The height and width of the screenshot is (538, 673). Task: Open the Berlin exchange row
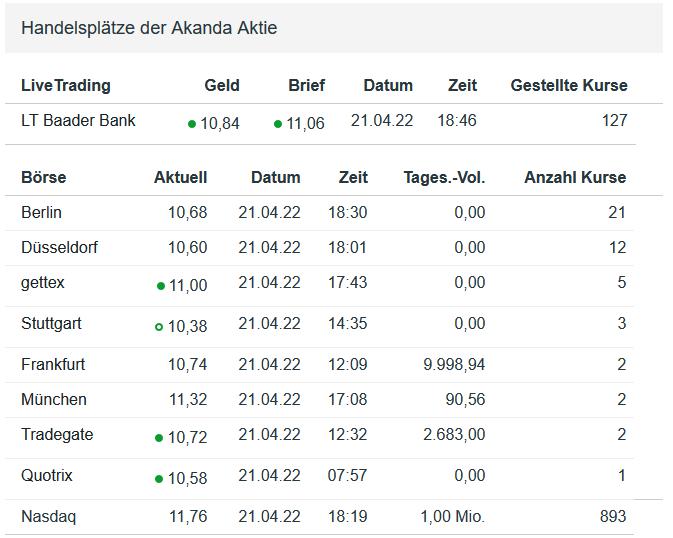(x=41, y=212)
